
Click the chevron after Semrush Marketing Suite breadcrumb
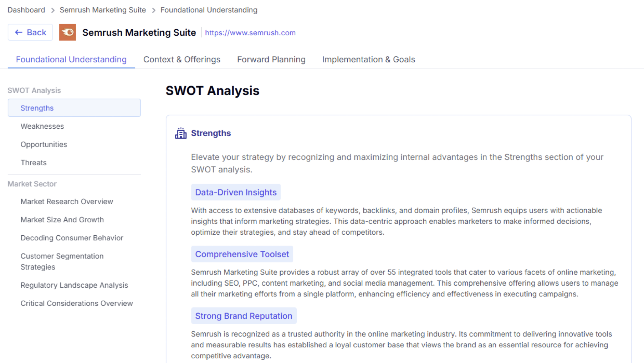pos(153,10)
